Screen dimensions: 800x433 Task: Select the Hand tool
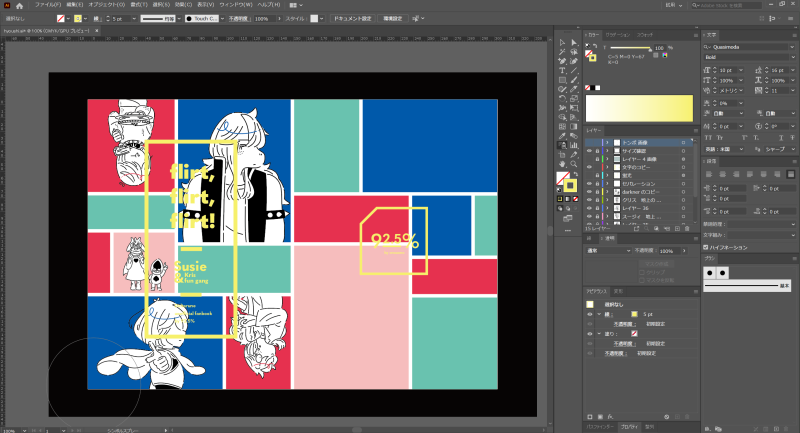coord(564,163)
